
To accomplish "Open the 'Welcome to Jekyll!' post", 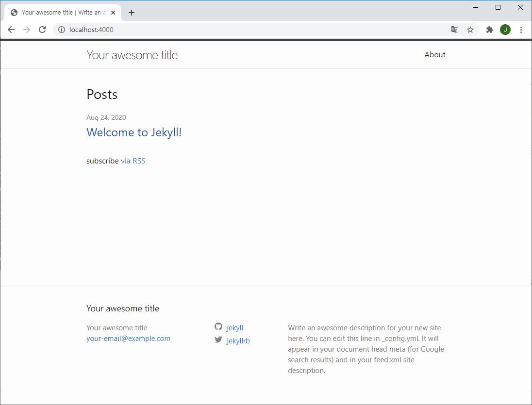I will [x=134, y=132].
